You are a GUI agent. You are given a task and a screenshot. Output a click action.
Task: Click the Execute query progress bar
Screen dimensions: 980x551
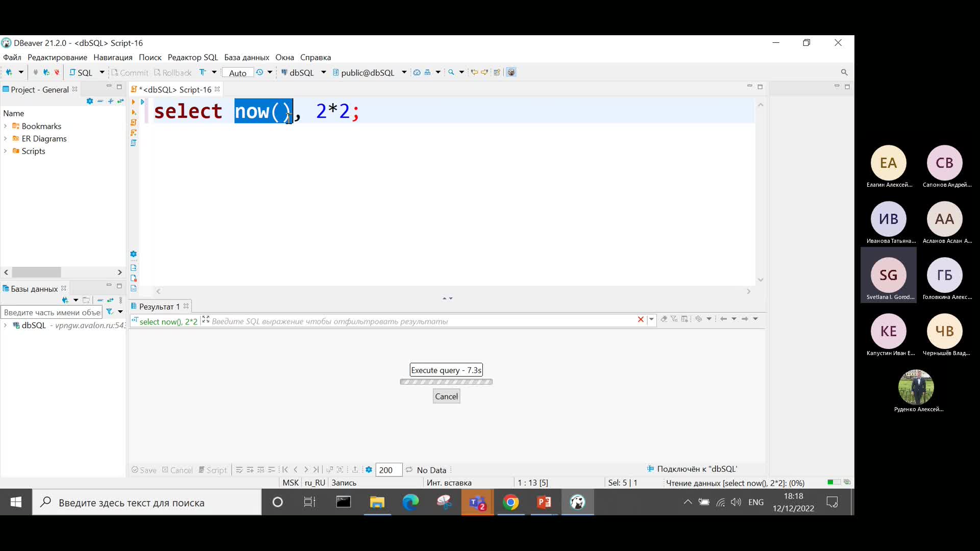(446, 382)
